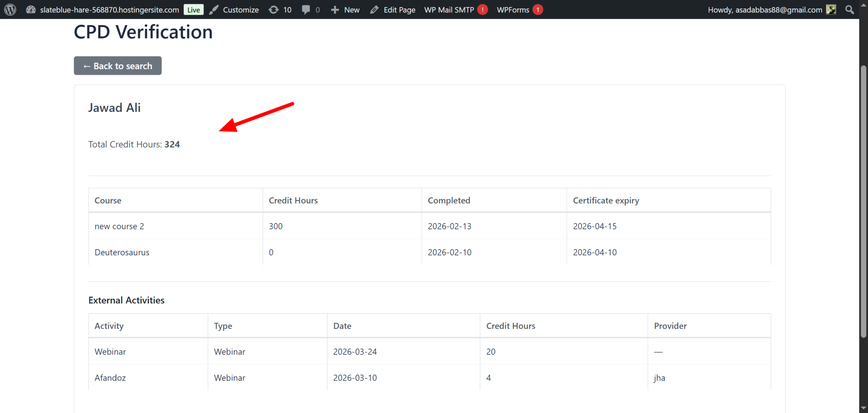Click the comments bubble icon

[306, 9]
